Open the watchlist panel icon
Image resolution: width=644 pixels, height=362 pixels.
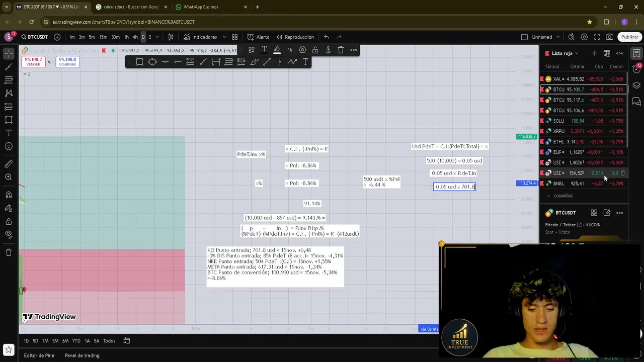point(636,53)
